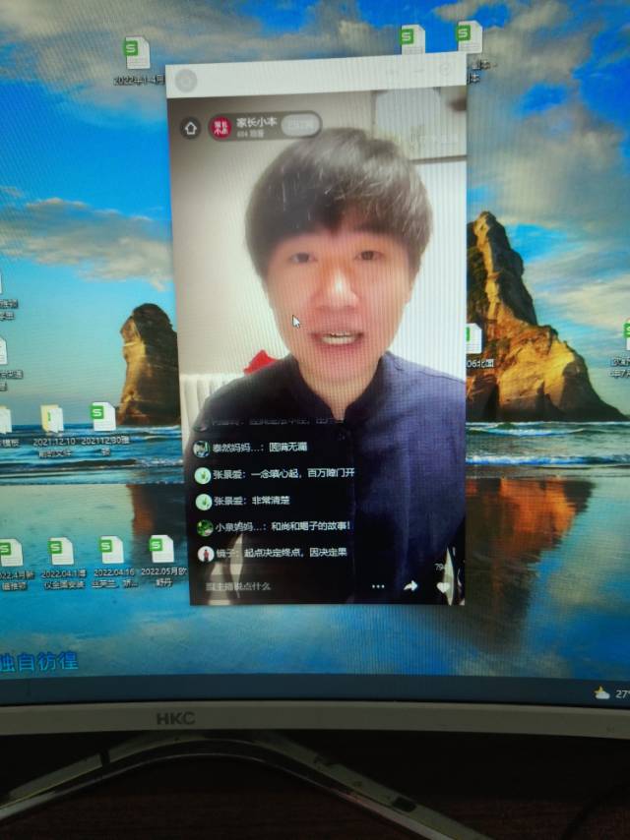Select the 2022.04.16 desktop spreadsheet file
Viewport: 630px width, 840px height.
coord(113,562)
